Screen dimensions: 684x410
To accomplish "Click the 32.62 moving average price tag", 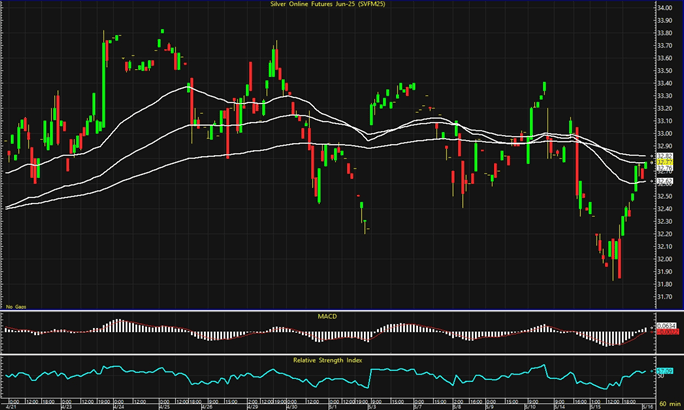I will pyautogui.click(x=664, y=182).
